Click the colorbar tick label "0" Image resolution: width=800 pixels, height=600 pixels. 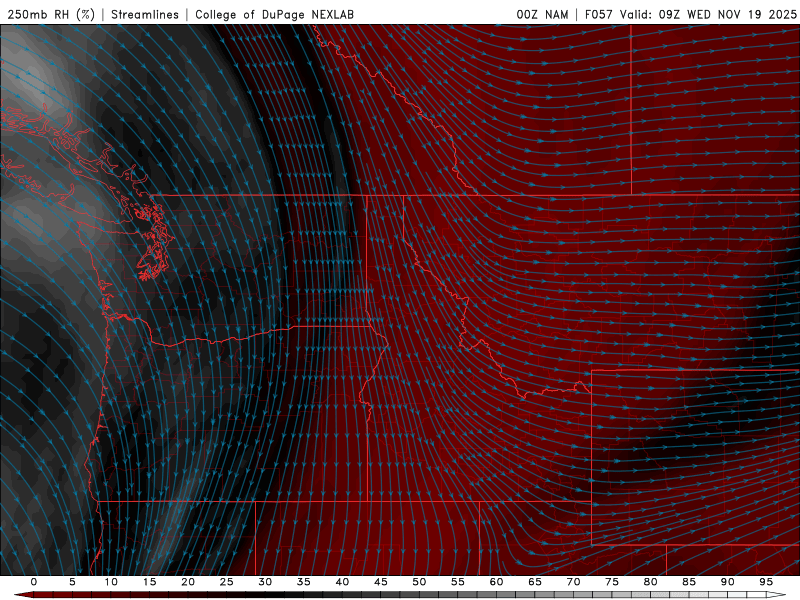tap(34, 582)
